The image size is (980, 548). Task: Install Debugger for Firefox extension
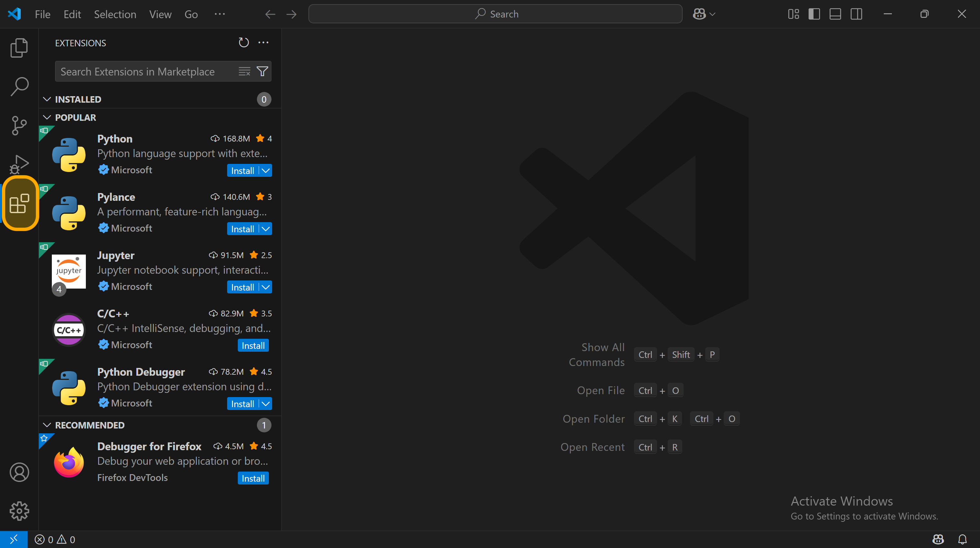click(253, 478)
